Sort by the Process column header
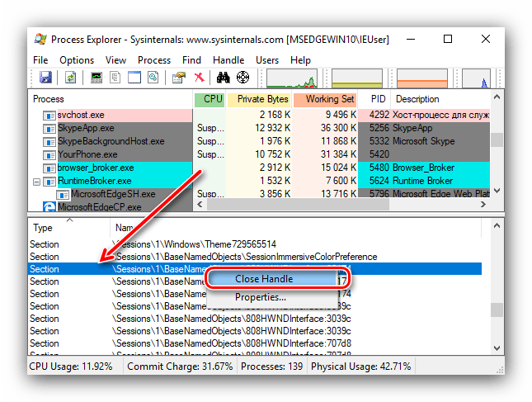Viewport: 532px width, 402px height. pyautogui.click(x=111, y=99)
